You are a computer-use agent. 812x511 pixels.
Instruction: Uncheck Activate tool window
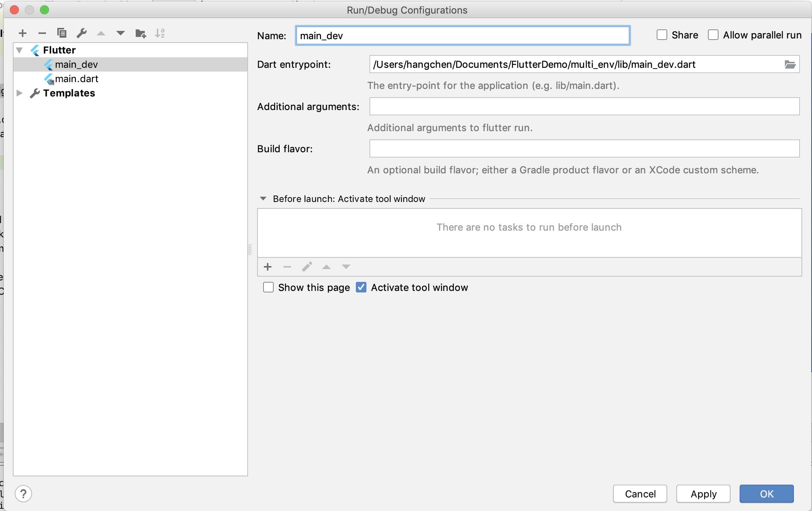(361, 288)
